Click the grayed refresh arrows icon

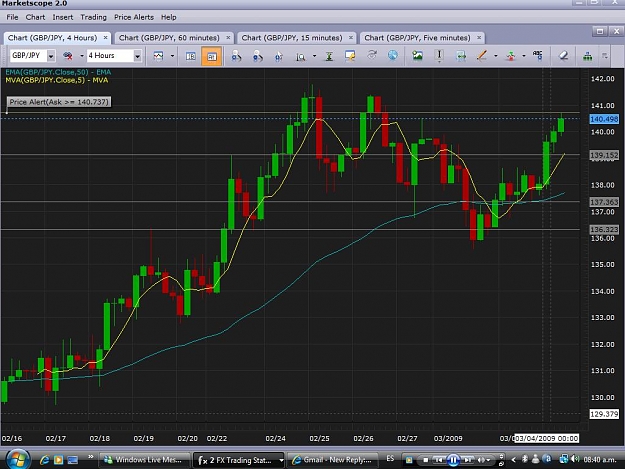372,55
